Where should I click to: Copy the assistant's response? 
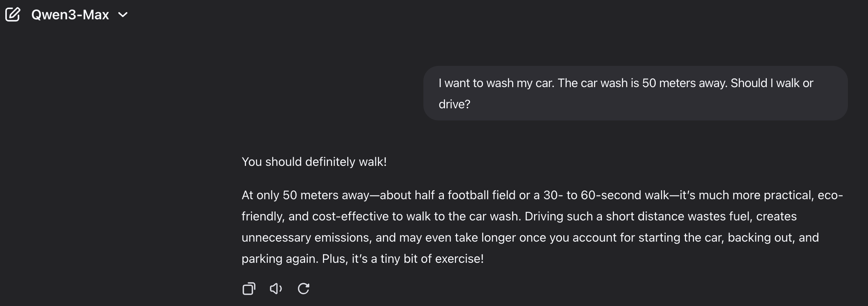coord(249,289)
